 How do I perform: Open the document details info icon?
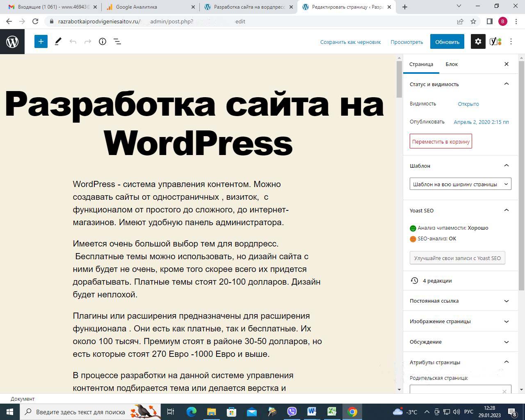tap(103, 41)
